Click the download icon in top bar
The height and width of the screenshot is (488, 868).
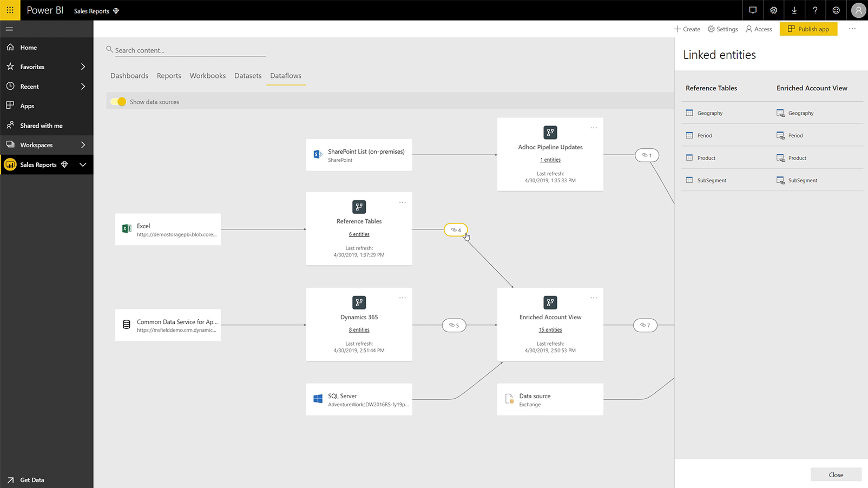coord(794,10)
